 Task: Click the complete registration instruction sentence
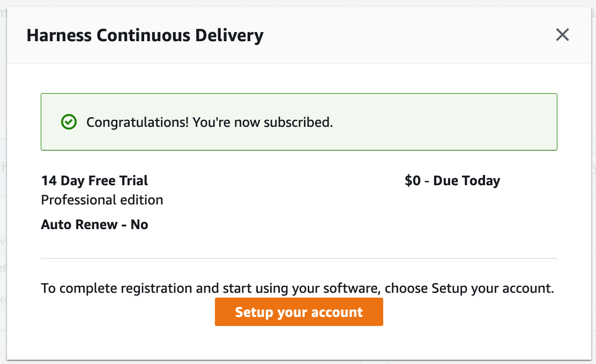point(297,288)
